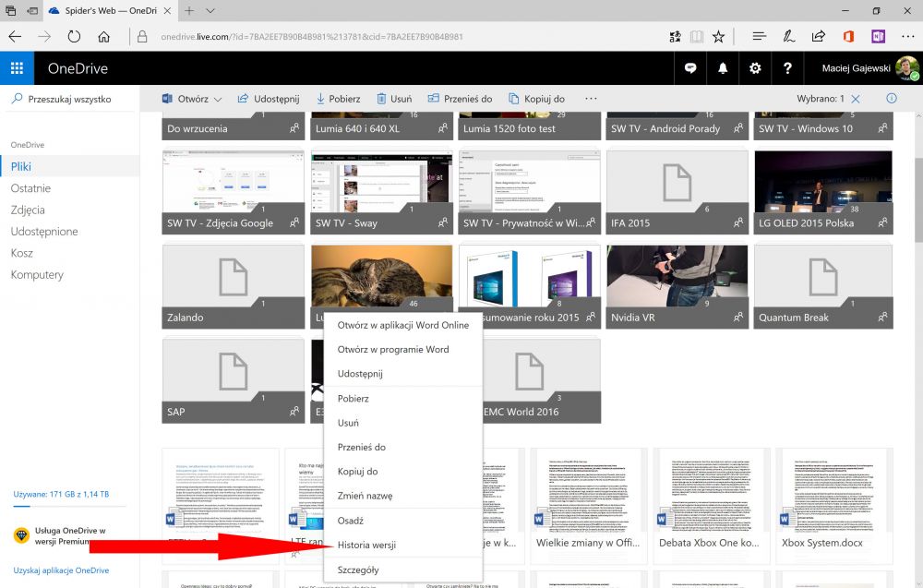Refresh the page in the browser
The height and width of the screenshot is (588, 923).
[74, 37]
